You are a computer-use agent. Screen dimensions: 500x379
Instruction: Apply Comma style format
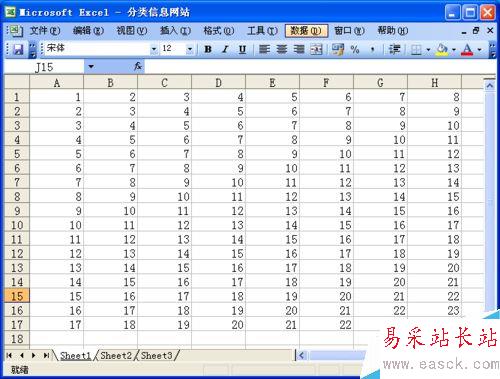point(372,49)
